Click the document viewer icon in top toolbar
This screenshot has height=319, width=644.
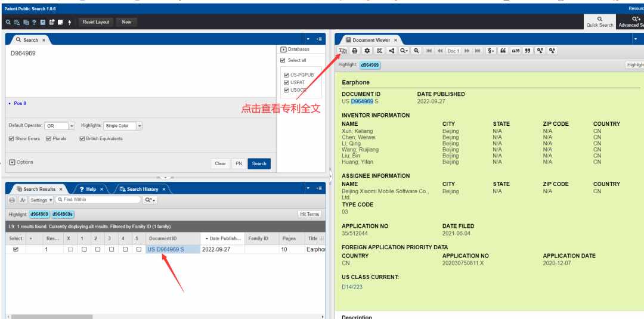(43, 22)
